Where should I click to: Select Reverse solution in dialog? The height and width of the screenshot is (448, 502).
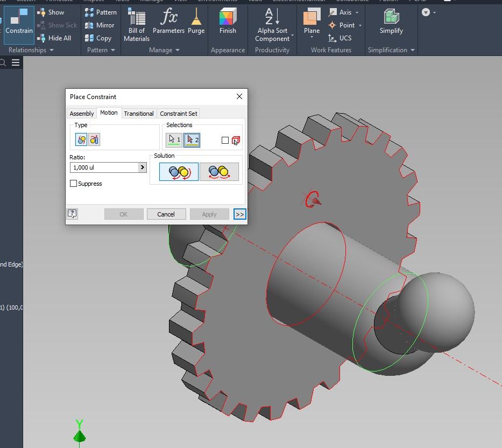pyautogui.click(x=220, y=172)
